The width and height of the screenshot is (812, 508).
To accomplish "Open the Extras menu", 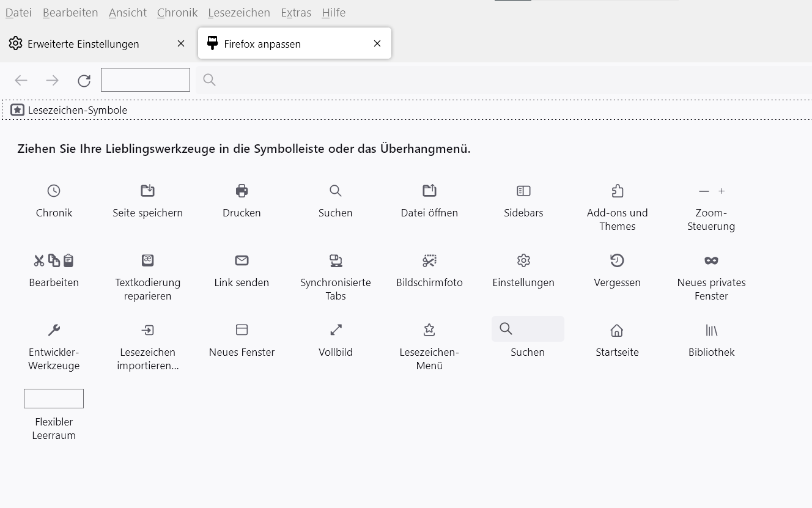I will coord(296,12).
